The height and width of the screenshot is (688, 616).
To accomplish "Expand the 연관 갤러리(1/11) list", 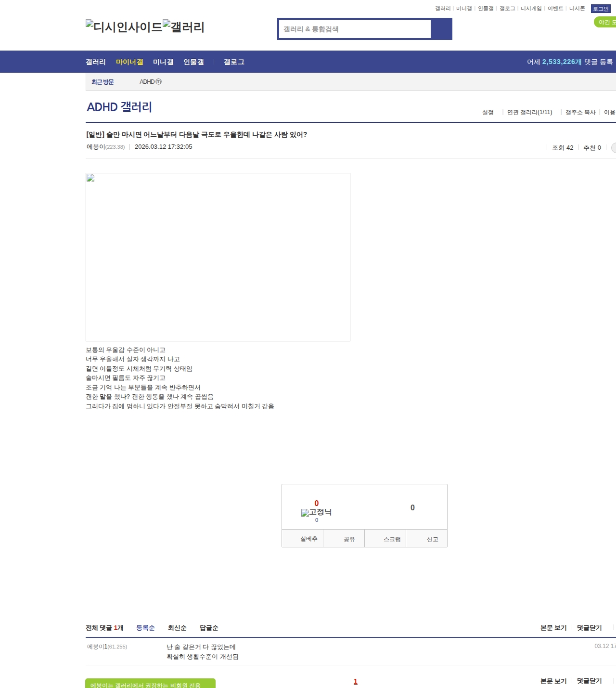I will pyautogui.click(x=529, y=112).
